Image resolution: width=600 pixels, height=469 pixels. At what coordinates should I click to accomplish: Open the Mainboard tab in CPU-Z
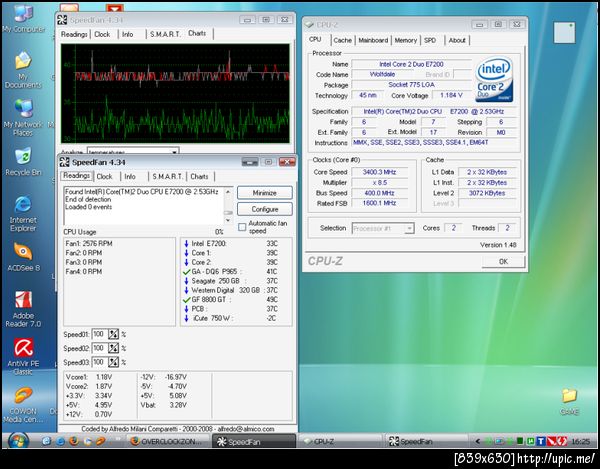[373, 40]
